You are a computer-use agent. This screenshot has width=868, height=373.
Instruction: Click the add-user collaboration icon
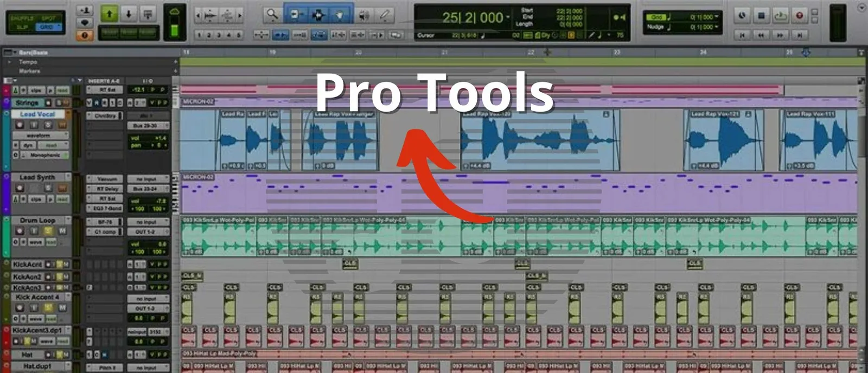[84, 10]
